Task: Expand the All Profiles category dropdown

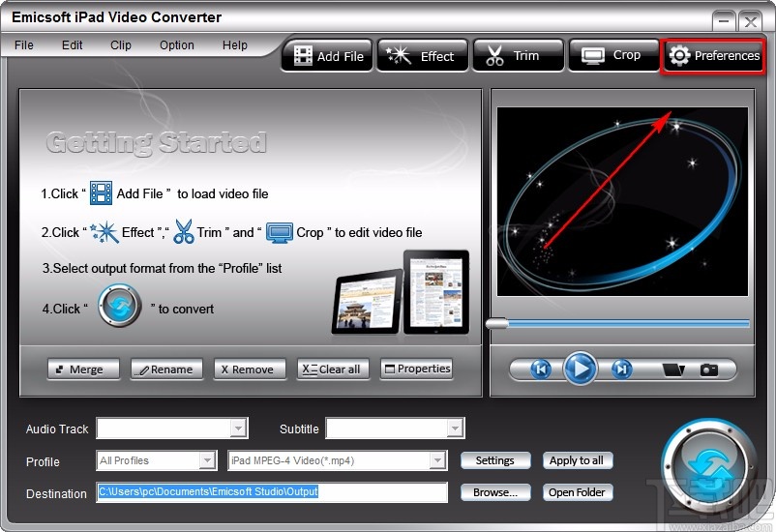Action: tap(207, 460)
